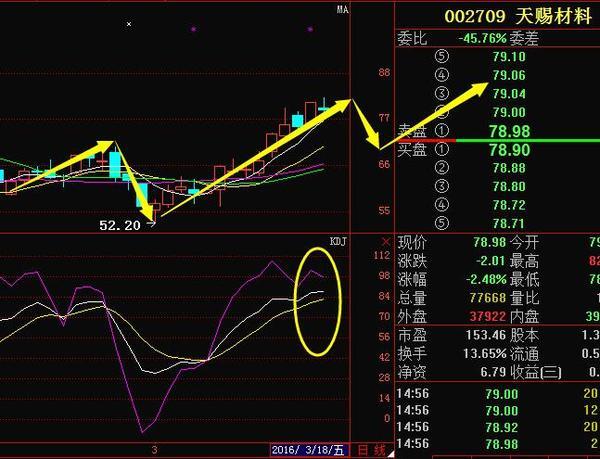The height and width of the screenshot is (459, 600).
Task: Click the 52.20 low price marker
Action: click(120, 225)
